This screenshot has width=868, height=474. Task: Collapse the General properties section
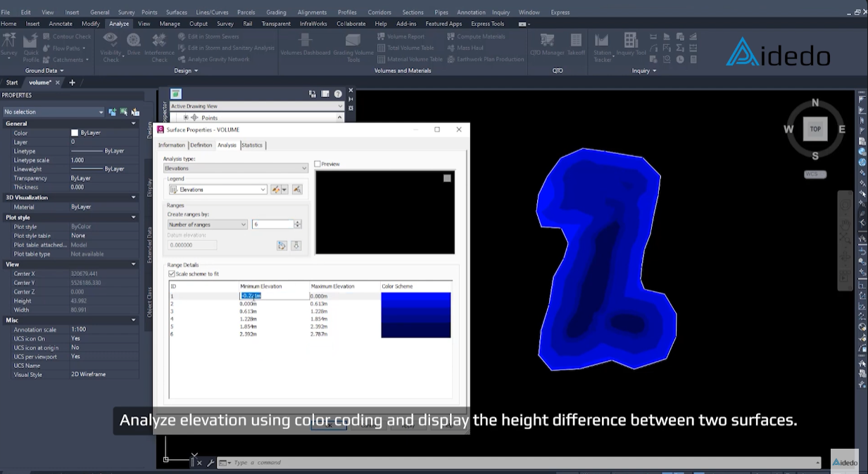point(134,124)
